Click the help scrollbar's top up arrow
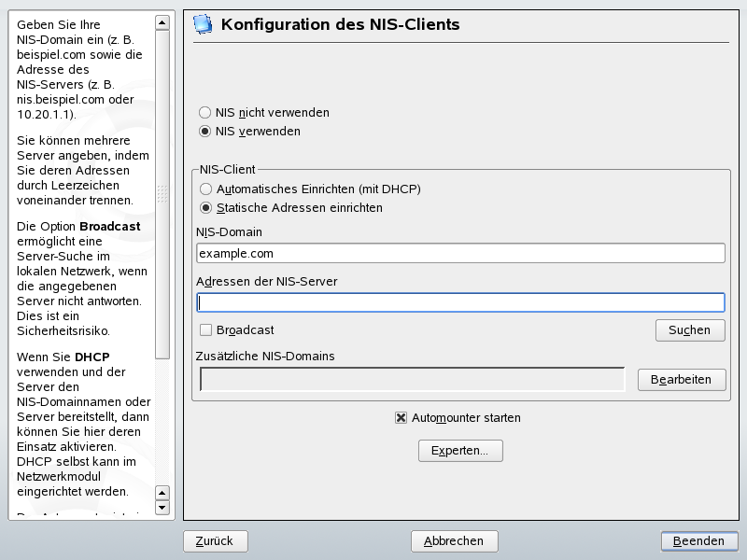 tap(162, 21)
